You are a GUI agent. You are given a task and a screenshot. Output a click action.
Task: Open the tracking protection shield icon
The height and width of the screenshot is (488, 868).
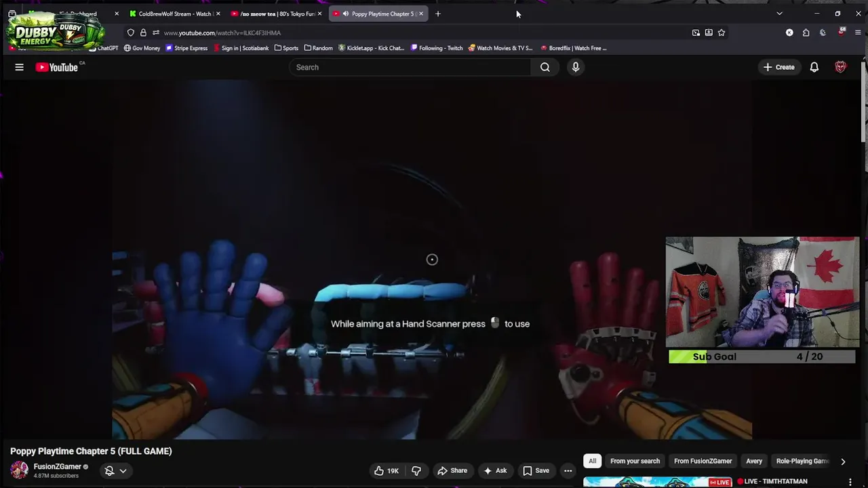click(x=131, y=33)
